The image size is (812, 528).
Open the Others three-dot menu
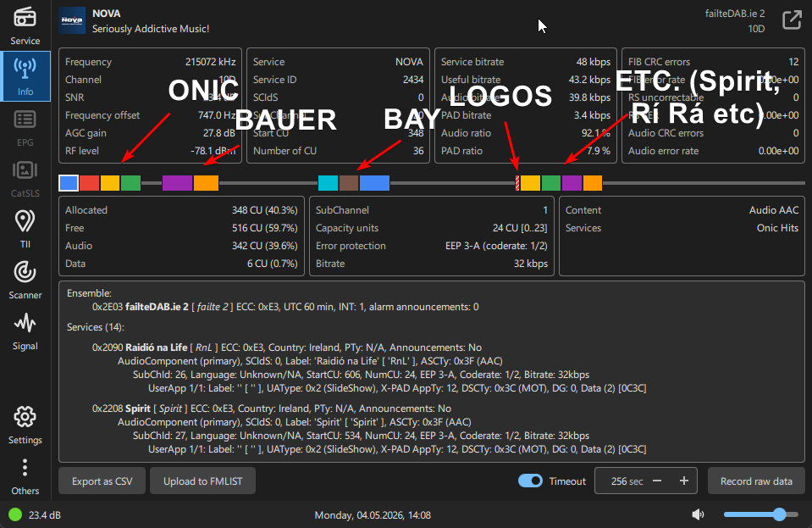[x=25, y=475]
